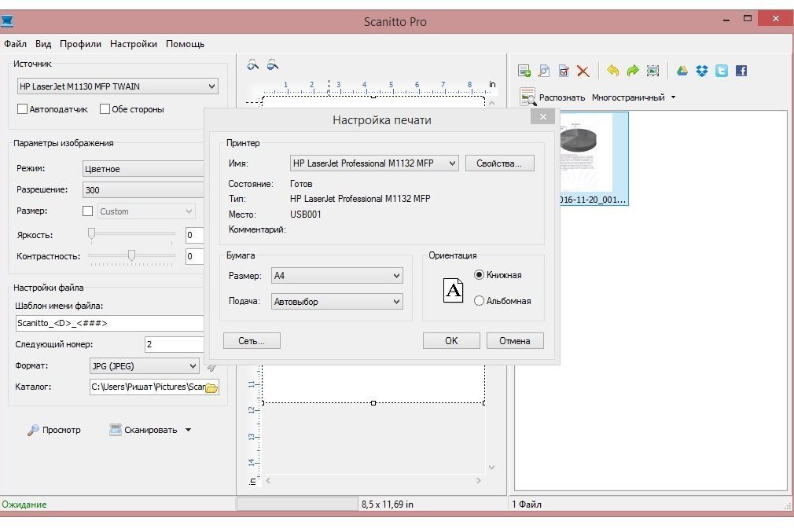Click the yellow undo arrow icon
This screenshot has width=794, height=532.
click(612, 71)
